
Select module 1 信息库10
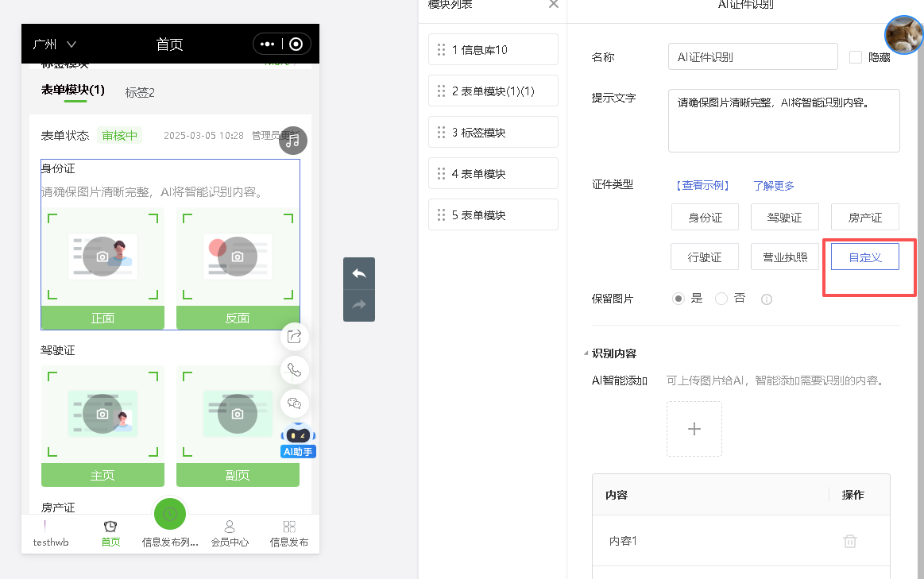click(x=493, y=49)
